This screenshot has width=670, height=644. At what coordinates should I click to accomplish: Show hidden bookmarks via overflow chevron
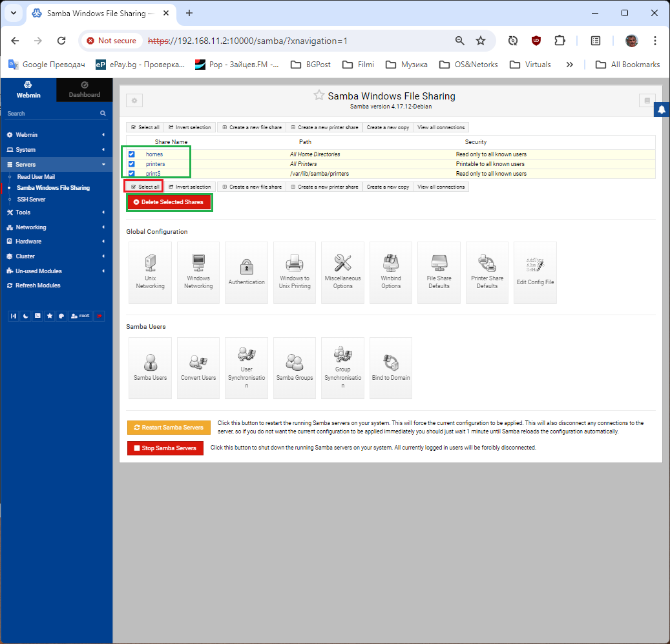[x=570, y=65]
